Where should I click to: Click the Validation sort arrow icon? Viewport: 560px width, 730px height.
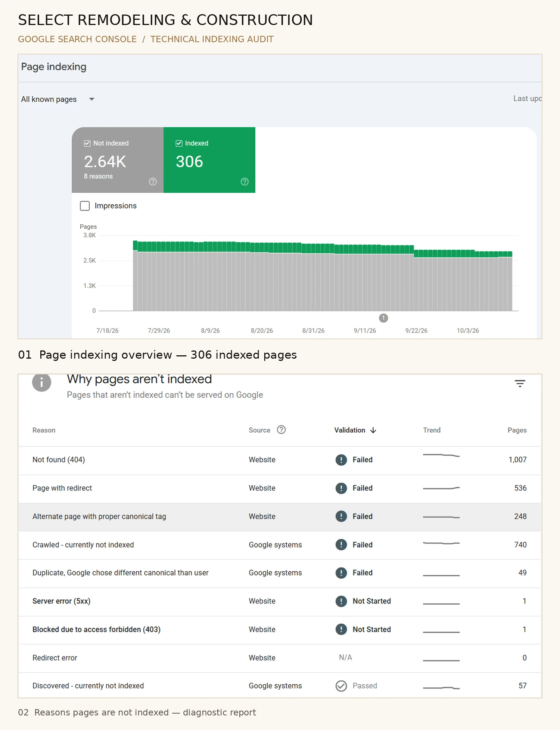pos(373,430)
